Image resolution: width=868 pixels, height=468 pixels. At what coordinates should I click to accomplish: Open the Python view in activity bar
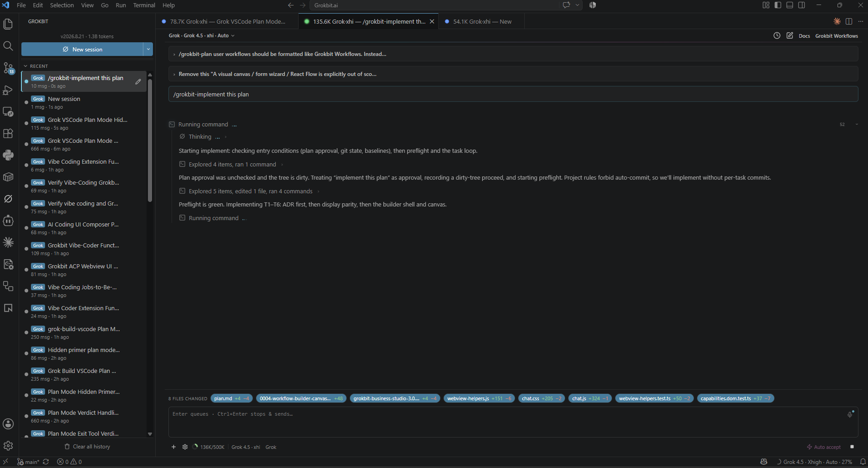tap(8, 155)
